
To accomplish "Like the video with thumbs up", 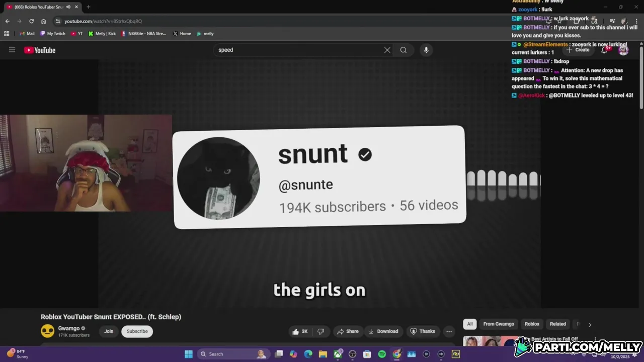I will [x=301, y=331].
